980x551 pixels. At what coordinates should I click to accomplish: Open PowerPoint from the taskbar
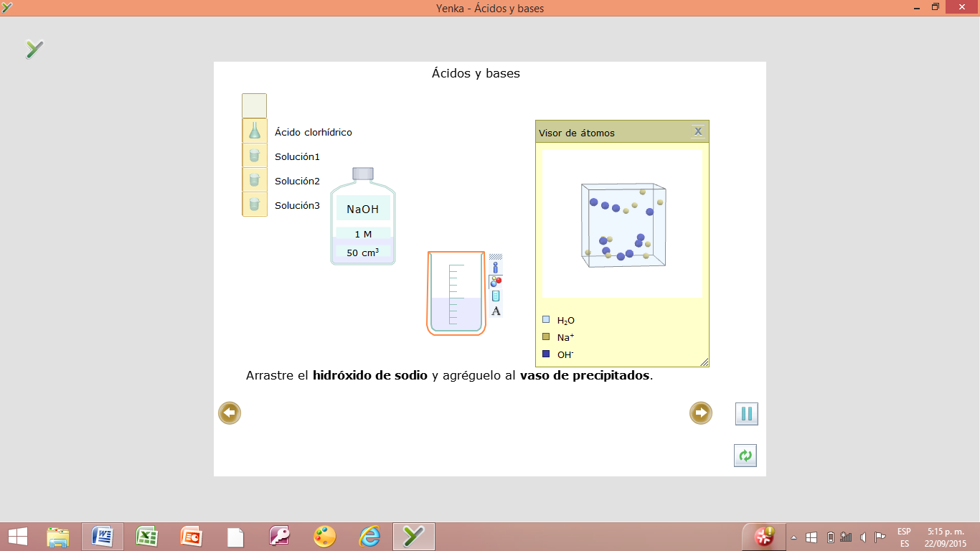(192, 536)
